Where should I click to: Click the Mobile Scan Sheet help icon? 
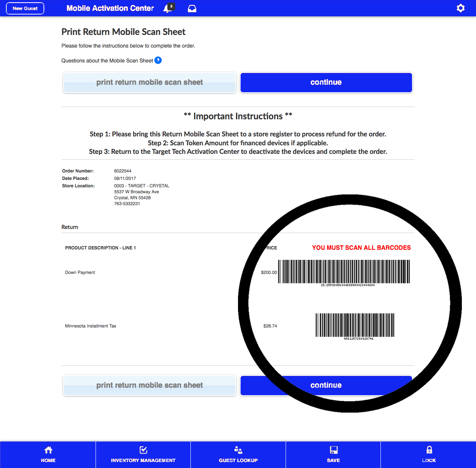click(158, 60)
